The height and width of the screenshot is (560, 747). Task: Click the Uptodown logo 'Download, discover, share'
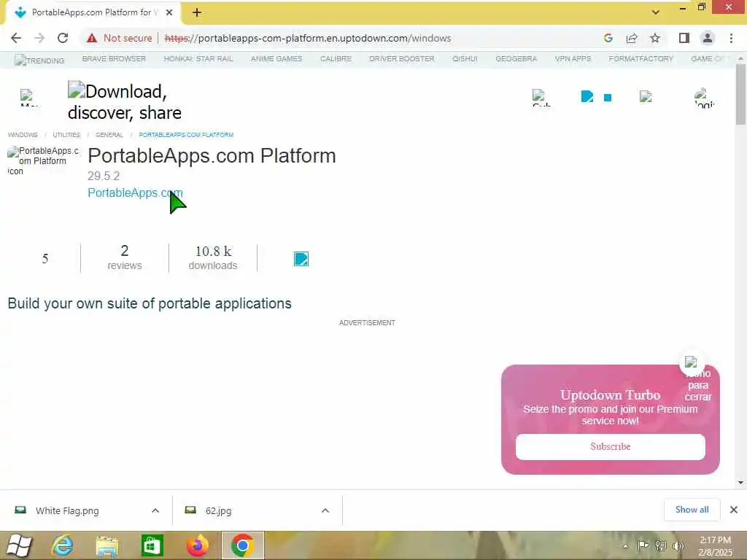124,101
